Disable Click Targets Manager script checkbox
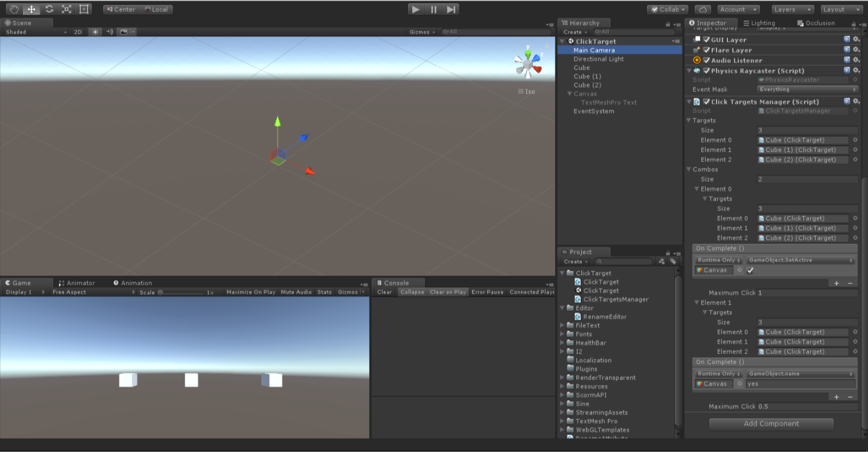Viewport: 868px width, 452px height. click(706, 102)
